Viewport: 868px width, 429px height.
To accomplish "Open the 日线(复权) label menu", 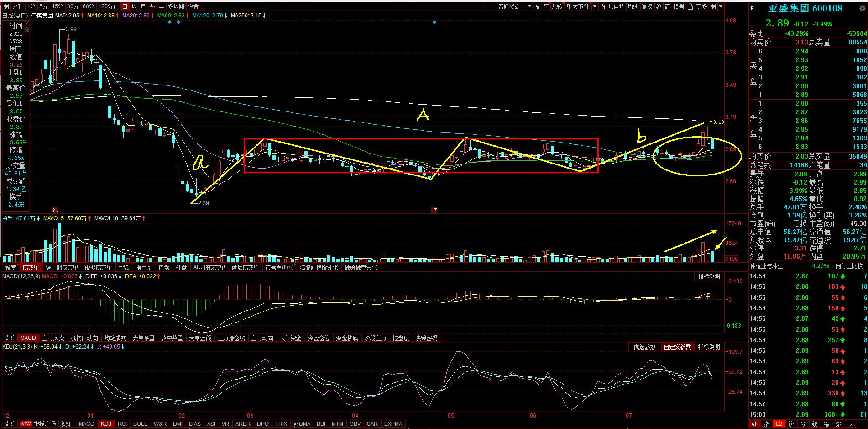I will pos(16,15).
